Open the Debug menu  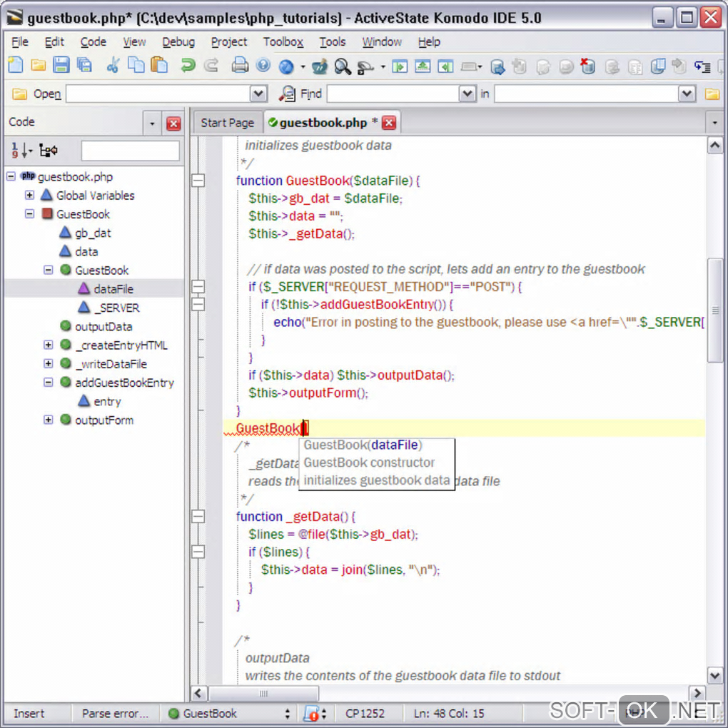pos(178,42)
